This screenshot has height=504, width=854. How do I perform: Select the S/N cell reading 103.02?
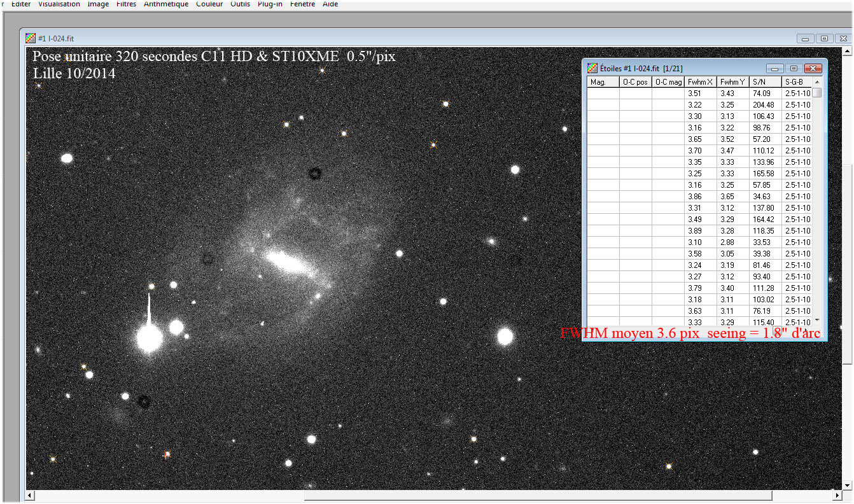click(766, 300)
